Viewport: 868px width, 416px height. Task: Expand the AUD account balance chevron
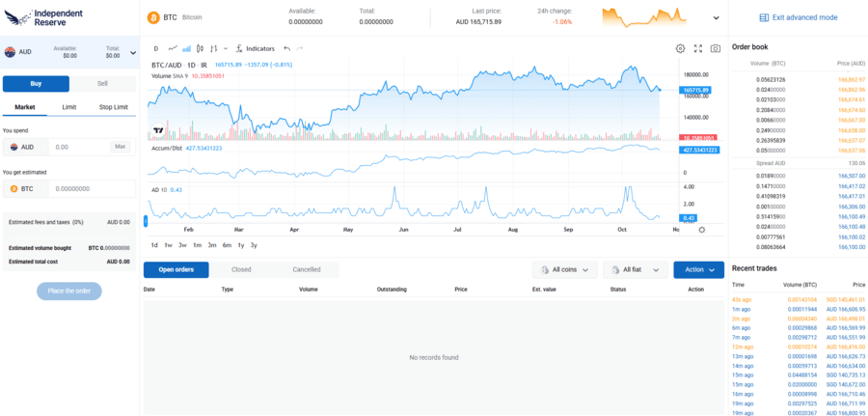point(133,53)
